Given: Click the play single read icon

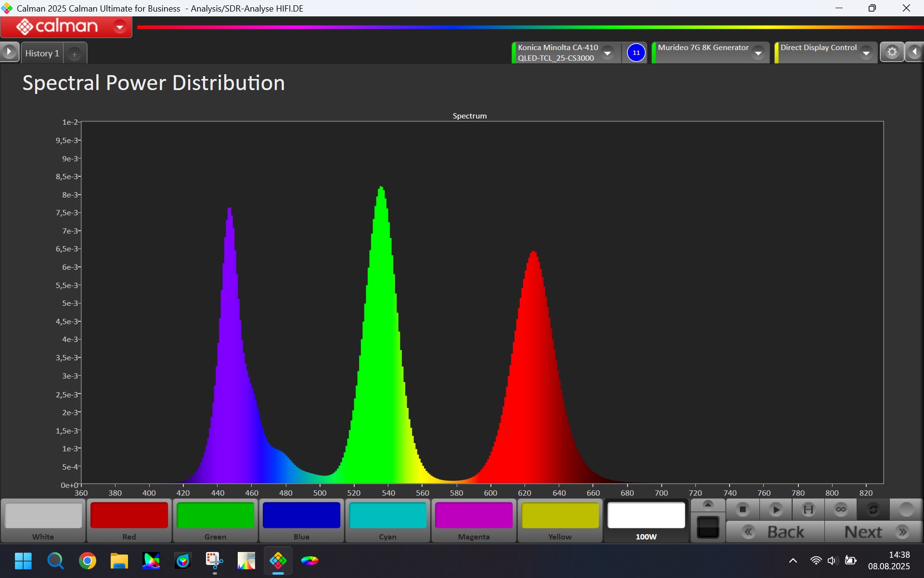Looking at the screenshot, I should click(775, 509).
